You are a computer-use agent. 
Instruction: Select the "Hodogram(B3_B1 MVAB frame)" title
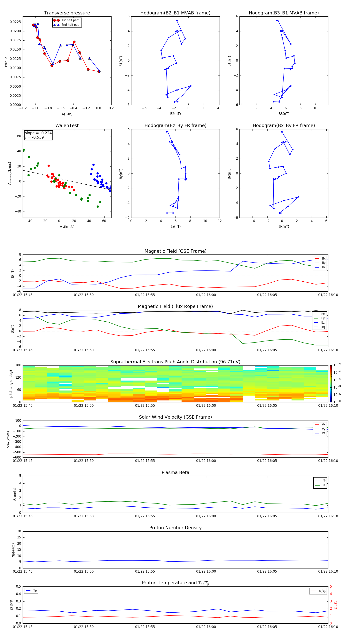[x=284, y=13]
